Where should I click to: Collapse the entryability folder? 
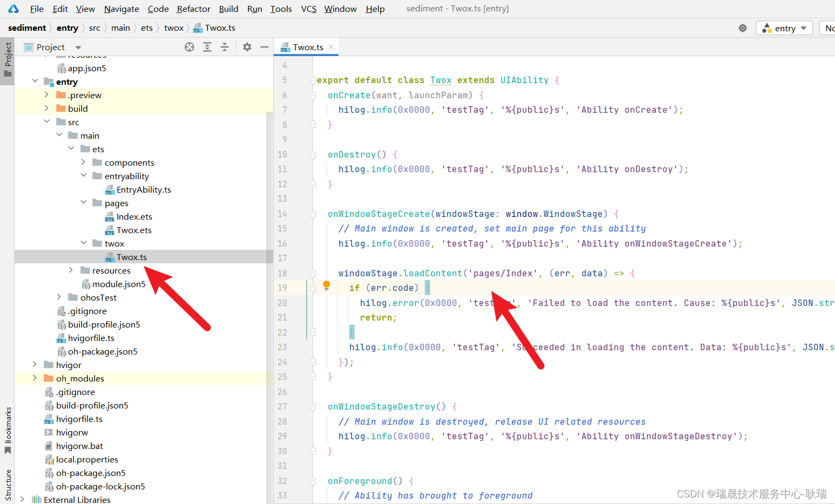click(x=84, y=175)
